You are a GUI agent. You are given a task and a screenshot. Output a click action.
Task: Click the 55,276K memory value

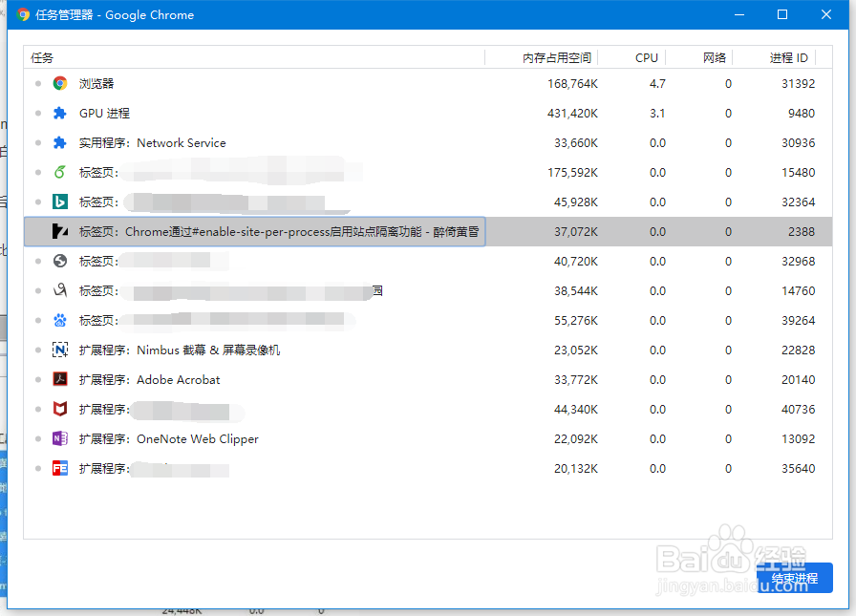coord(576,321)
